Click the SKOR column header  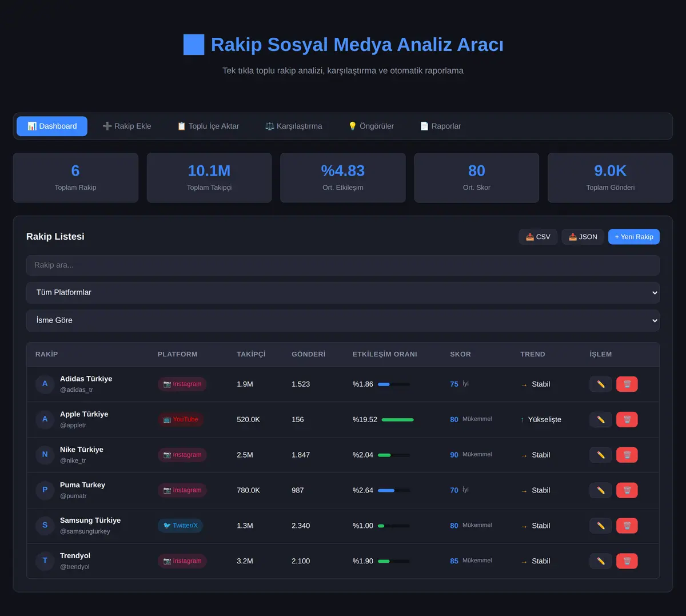[461, 355]
